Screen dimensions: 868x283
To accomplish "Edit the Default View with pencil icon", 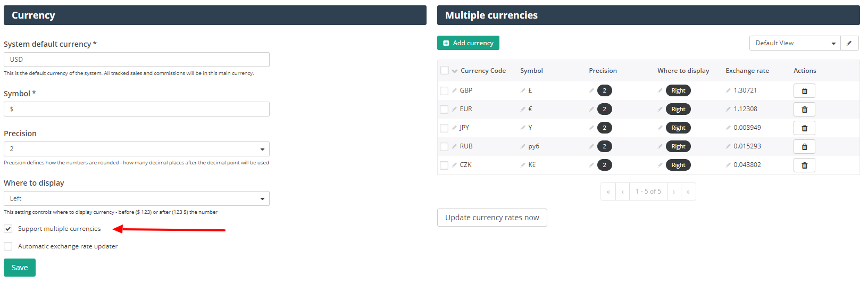I will point(849,43).
